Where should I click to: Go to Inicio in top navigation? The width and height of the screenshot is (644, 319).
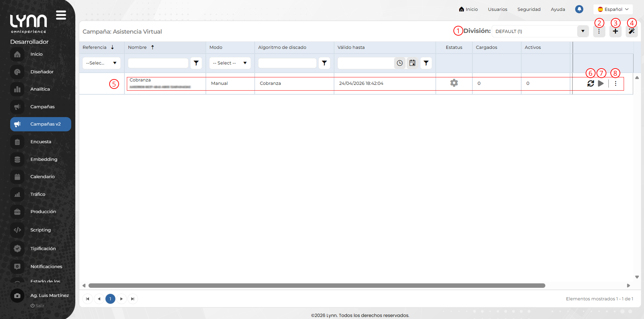pyautogui.click(x=468, y=9)
